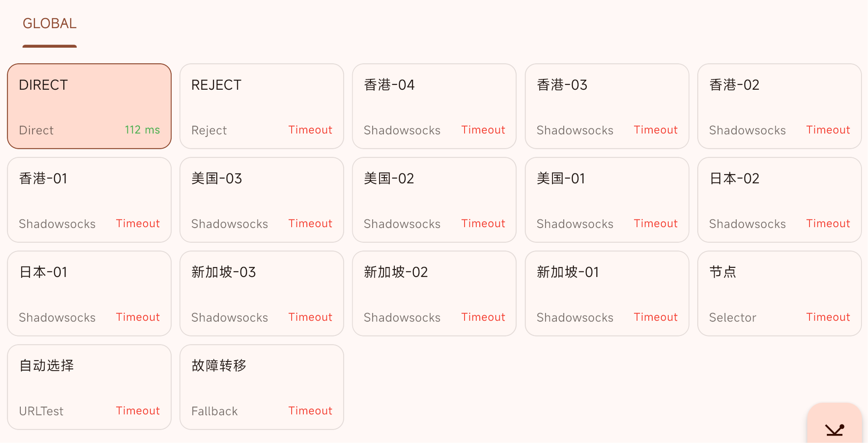Pick the 新加坡-02 proxy card
The width and height of the screenshot is (868, 443).
point(434,293)
